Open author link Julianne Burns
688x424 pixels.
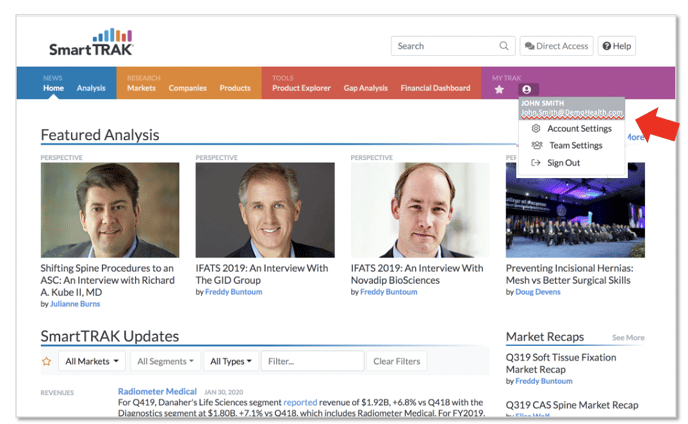(x=75, y=304)
